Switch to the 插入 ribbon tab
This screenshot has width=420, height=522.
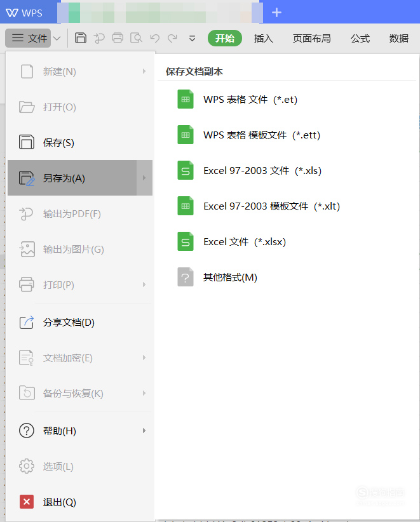coord(264,38)
